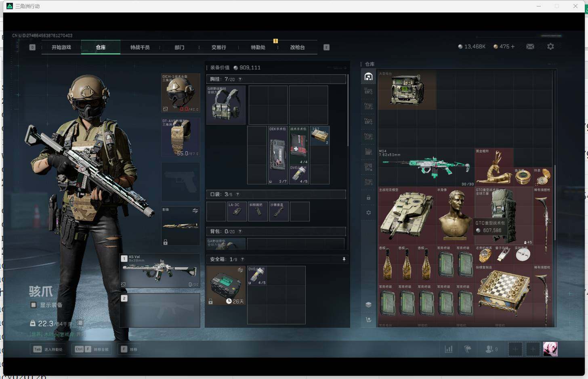The width and height of the screenshot is (588, 379).
Task: Click the help icon next to 口袋 3/5
Action: [x=237, y=194]
